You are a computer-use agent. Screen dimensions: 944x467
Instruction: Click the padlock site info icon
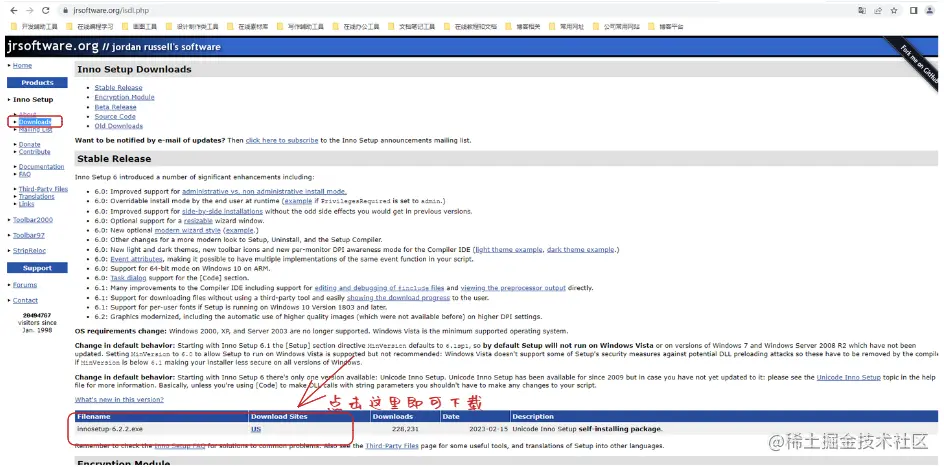pos(65,11)
